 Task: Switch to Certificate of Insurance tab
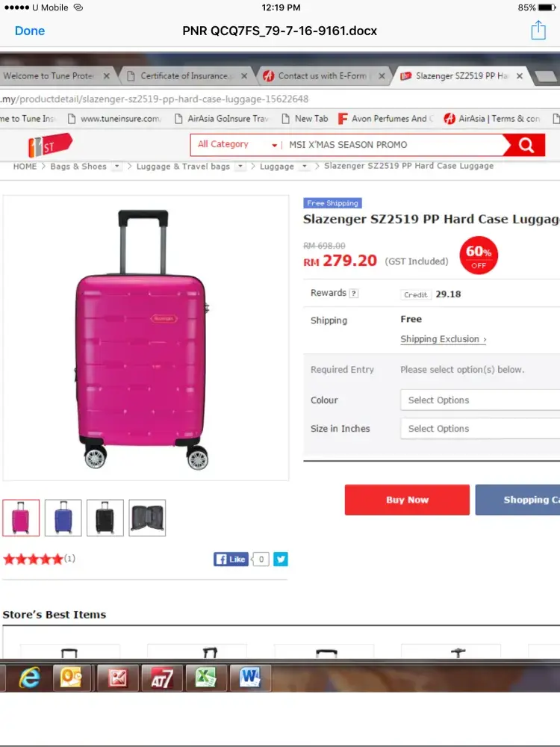[184, 76]
